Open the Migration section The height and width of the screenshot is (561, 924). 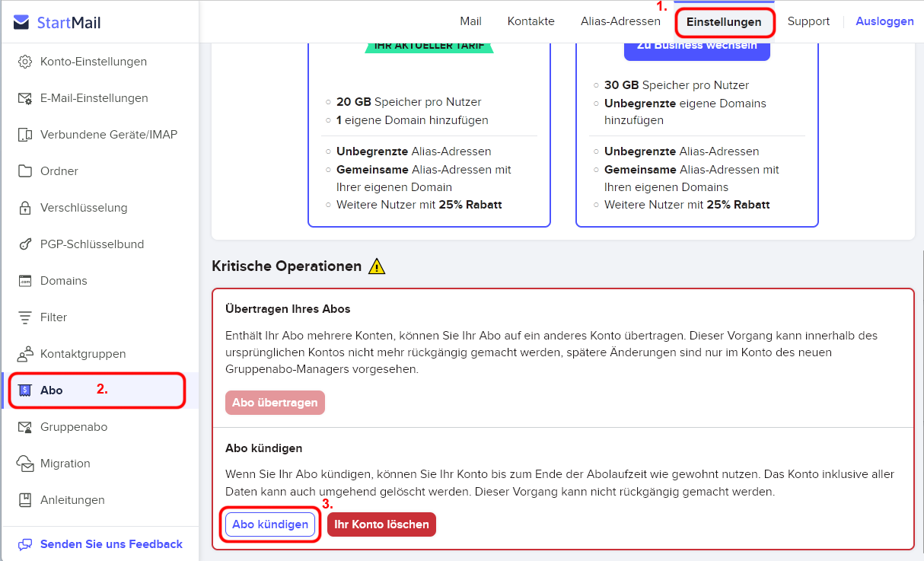100,464
